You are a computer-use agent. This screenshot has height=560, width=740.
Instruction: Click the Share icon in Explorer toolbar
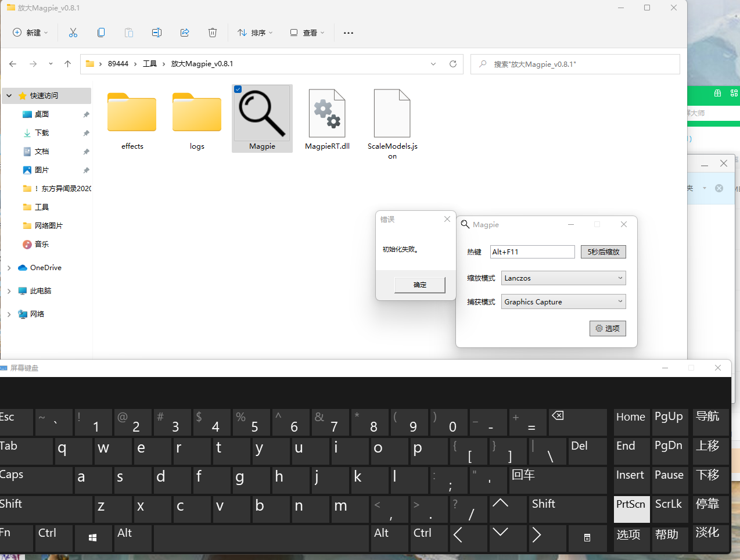click(185, 33)
